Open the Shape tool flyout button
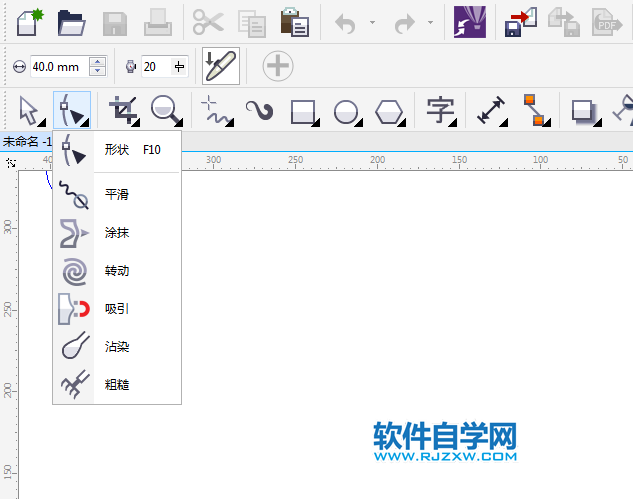The image size is (633, 499). (x=72, y=109)
